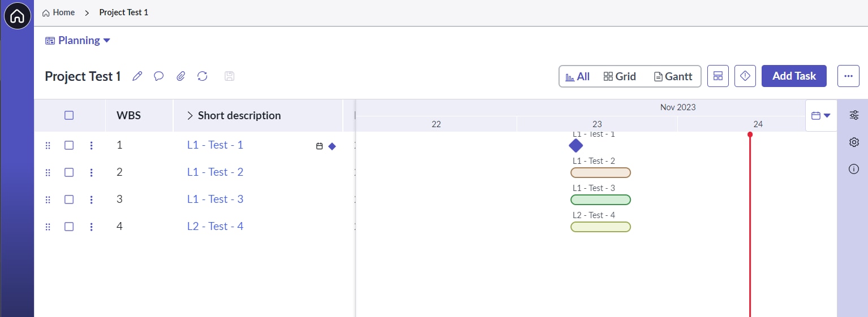This screenshot has height=317, width=868.
Task: Open the L1 - Test - 3 task link
Action: point(215,199)
